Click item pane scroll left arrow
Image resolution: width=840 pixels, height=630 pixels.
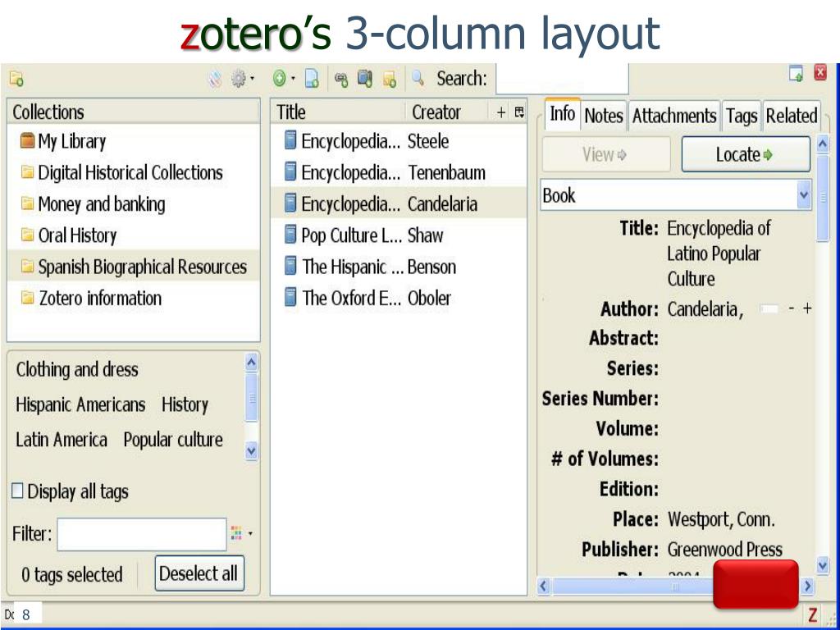[544, 586]
